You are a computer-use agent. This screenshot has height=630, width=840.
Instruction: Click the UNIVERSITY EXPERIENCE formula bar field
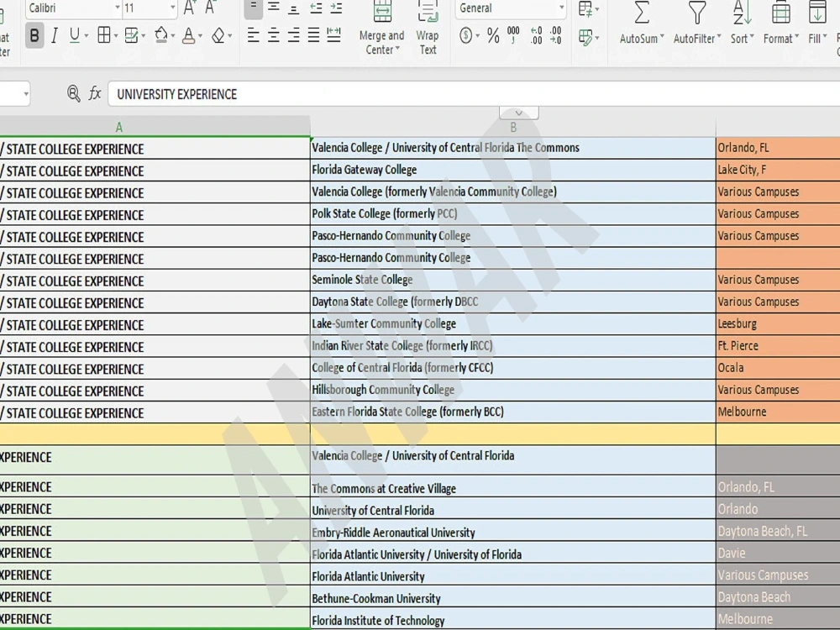click(474, 94)
